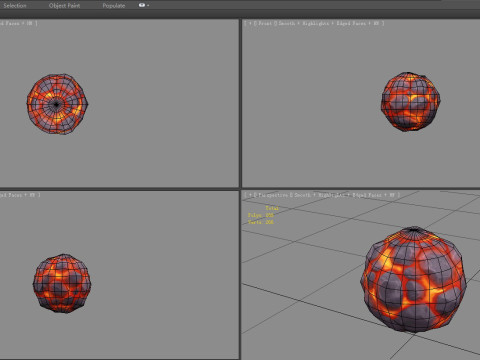Image resolution: width=480 pixels, height=360 pixels.
Task: Click the Verts statistic in Perspective viewport
Action: [261, 222]
